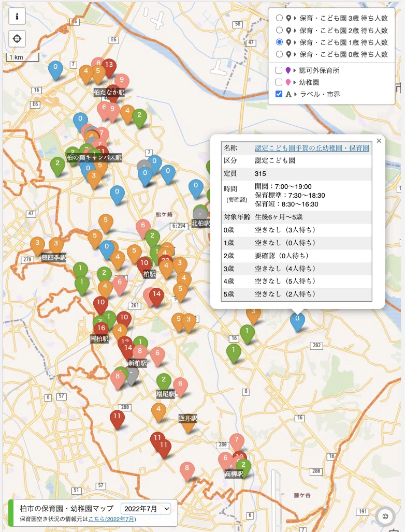Open the info button at top left
405x532 pixels.
click(17, 16)
